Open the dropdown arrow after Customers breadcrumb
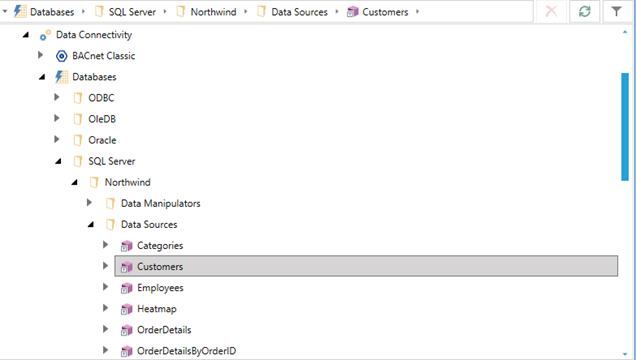The width and height of the screenshot is (636, 360). coord(417,12)
